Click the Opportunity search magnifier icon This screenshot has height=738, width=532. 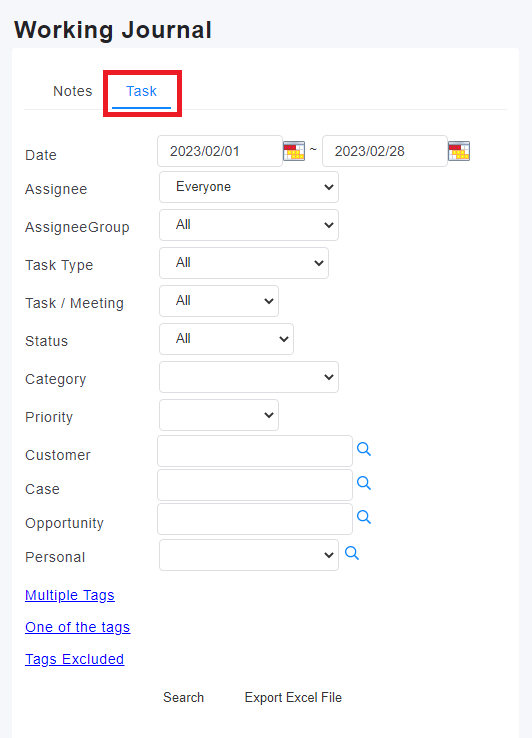point(364,517)
